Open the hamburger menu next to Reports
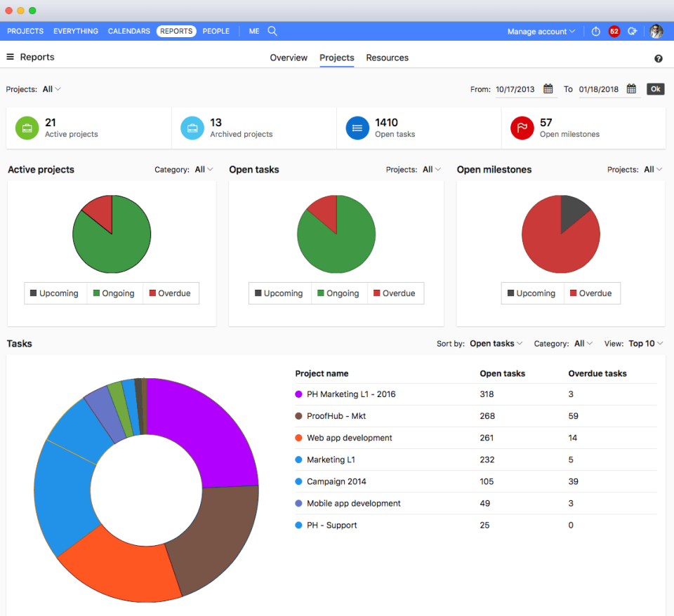Screen dimensions: 674x616 [x=10, y=57]
